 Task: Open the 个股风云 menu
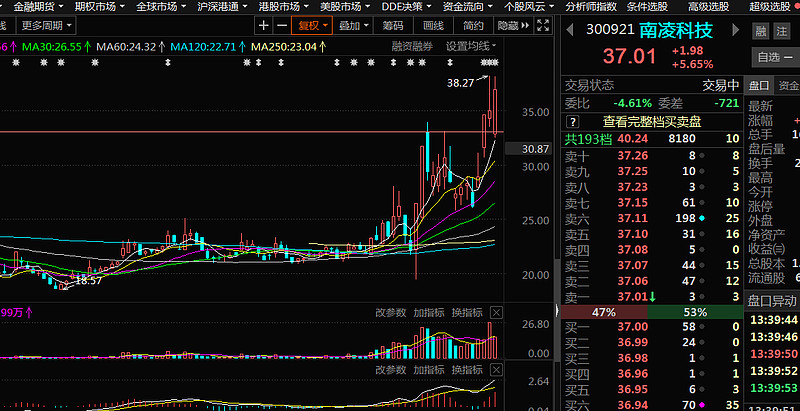(x=528, y=7)
